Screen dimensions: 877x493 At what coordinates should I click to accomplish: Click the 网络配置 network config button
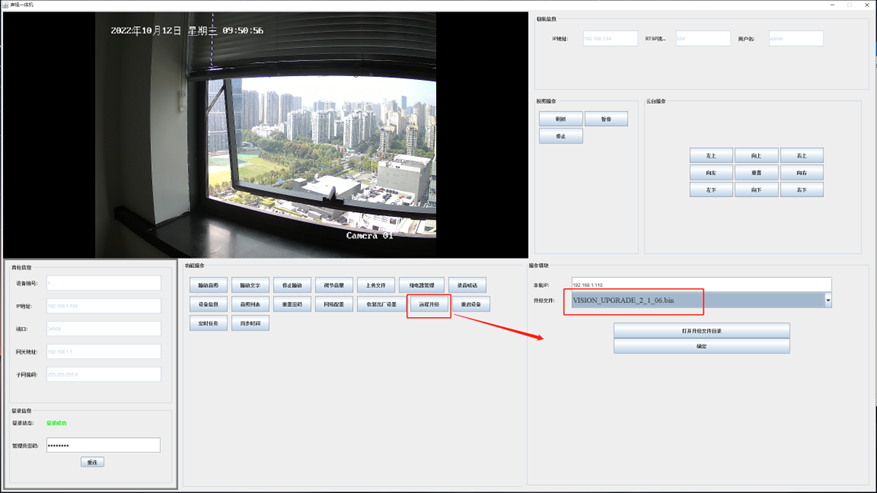pyautogui.click(x=334, y=304)
